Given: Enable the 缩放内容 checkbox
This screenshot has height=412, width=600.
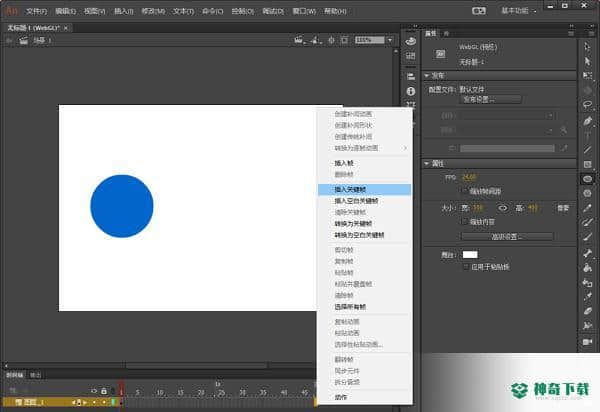Looking at the screenshot, I should 465,221.
